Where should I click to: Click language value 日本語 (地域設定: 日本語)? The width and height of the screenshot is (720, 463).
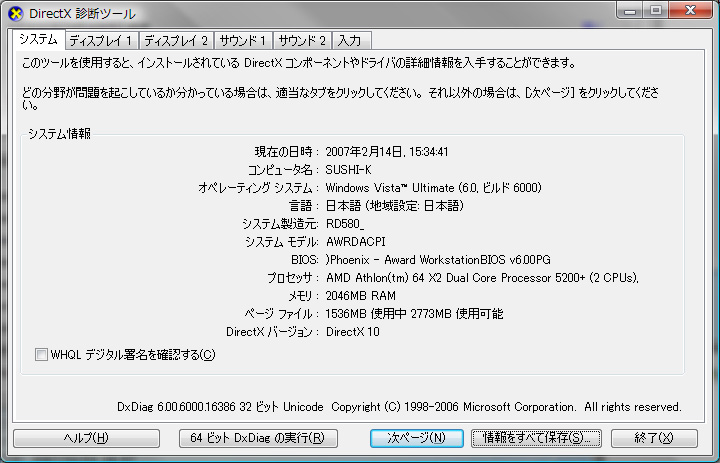394,206
